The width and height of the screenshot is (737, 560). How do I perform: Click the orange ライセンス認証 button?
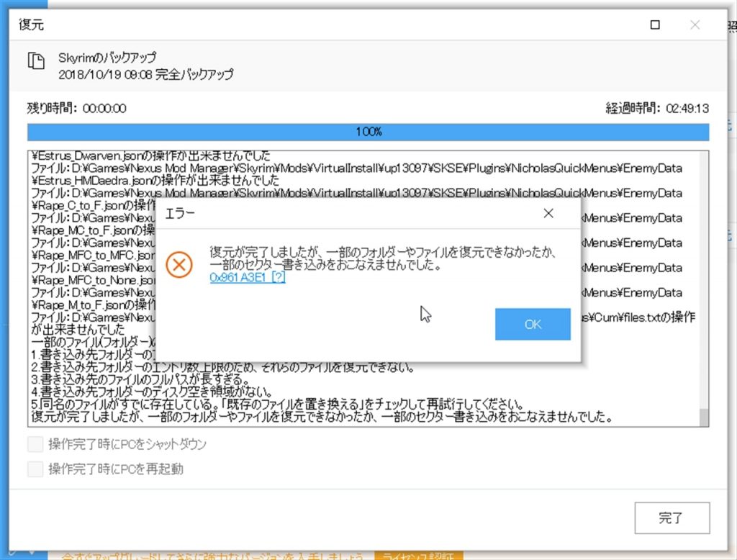coord(417,556)
